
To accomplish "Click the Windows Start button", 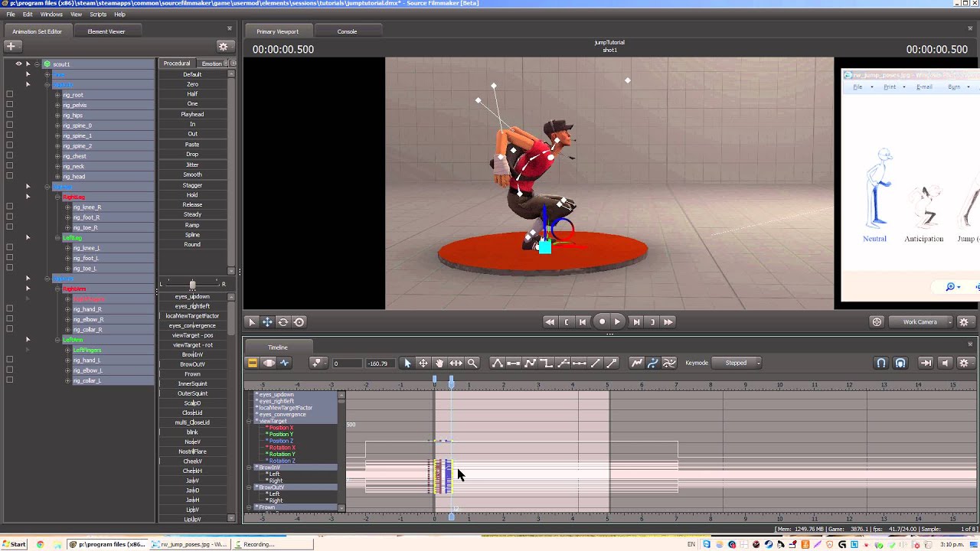I will (x=14, y=544).
